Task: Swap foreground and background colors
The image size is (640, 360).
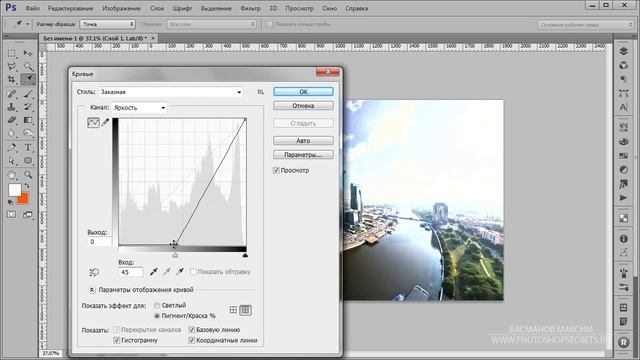Action: click(27, 186)
